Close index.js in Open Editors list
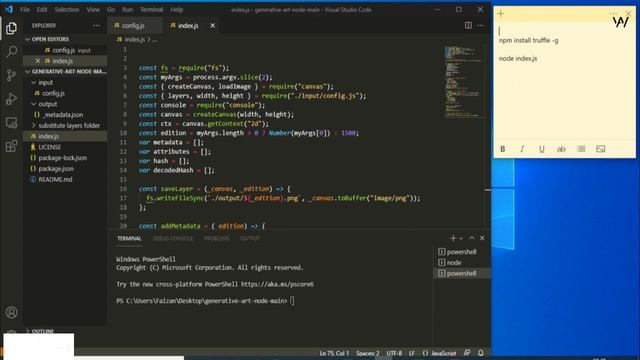Screen dimensions: 640x360 [38, 61]
